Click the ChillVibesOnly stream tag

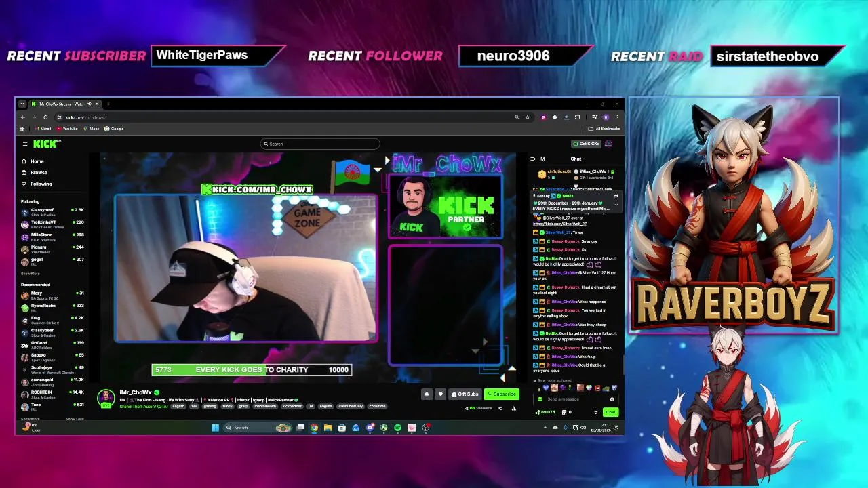[352, 406]
